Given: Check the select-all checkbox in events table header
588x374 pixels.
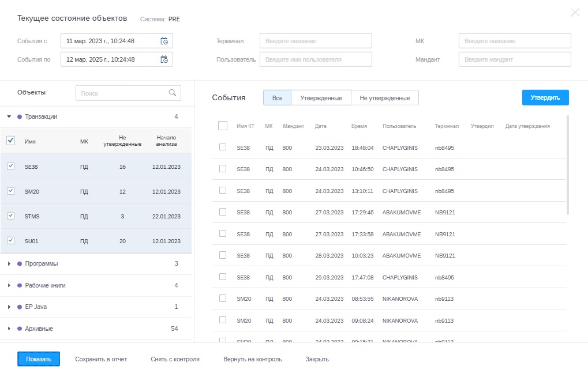Looking at the screenshot, I should click(223, 126).
